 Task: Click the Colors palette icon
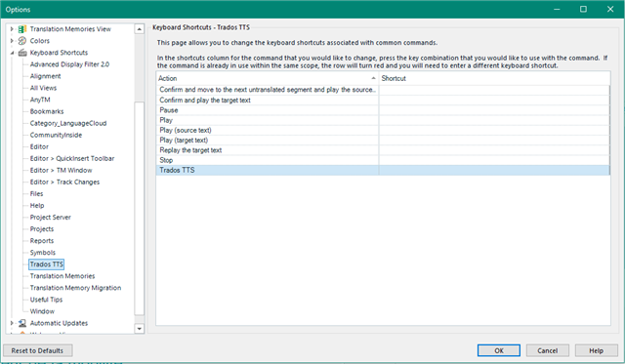[x=22, y=41]
